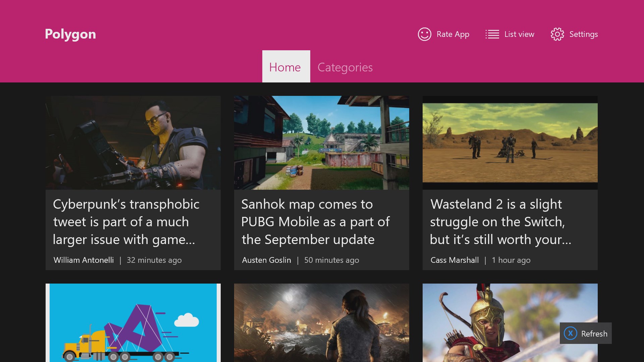Click the Settings text label

pyautogui.click(x=584, y=34)
